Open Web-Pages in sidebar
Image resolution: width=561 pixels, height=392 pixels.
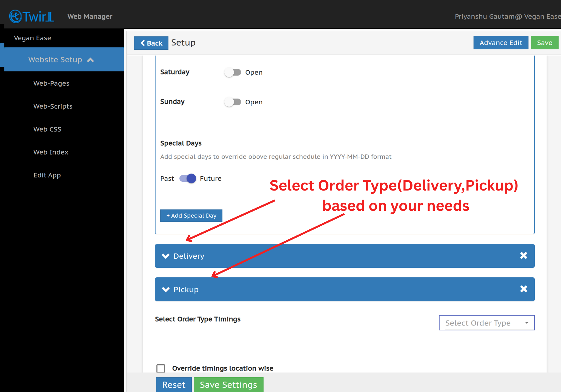click(x=51, y=83)
